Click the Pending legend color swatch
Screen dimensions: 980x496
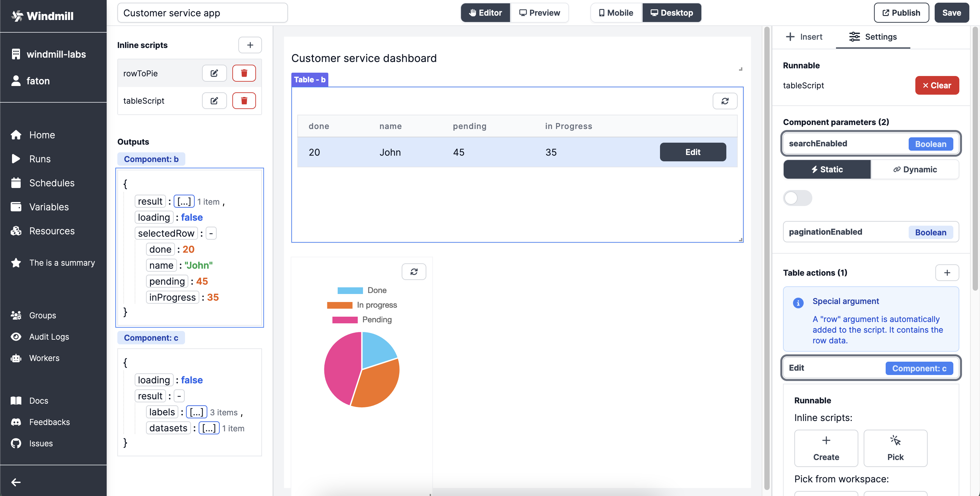tap(345, 320)
